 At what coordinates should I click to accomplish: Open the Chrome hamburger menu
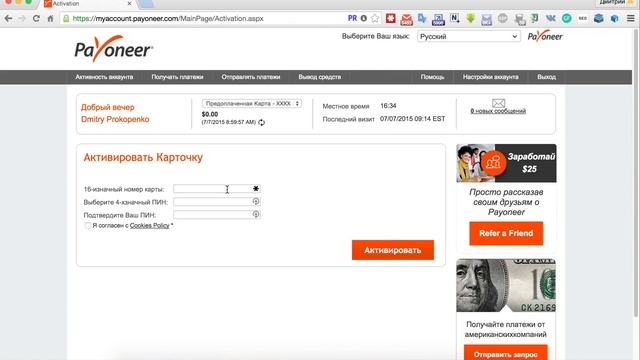point(631,18)
